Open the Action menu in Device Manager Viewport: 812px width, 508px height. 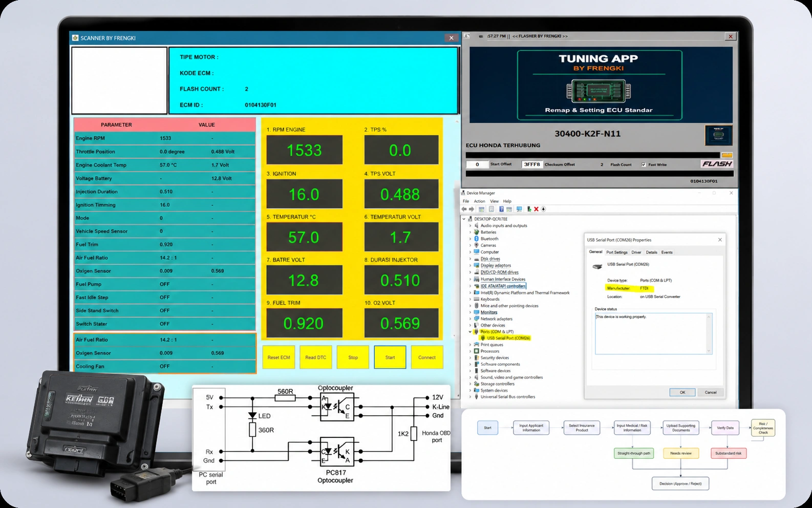(x=479, y=201)
